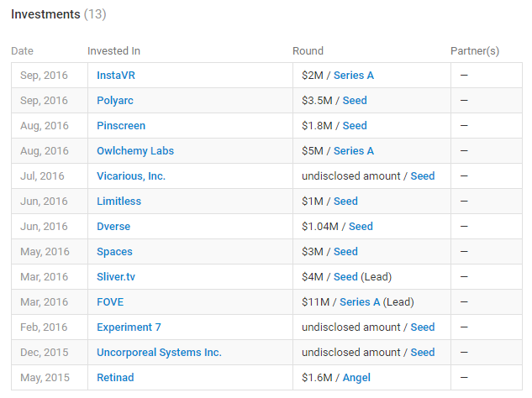The width and height of the screenshot is (532, 398).
Task: Open the Spaces company link
Action: [114, 252]
